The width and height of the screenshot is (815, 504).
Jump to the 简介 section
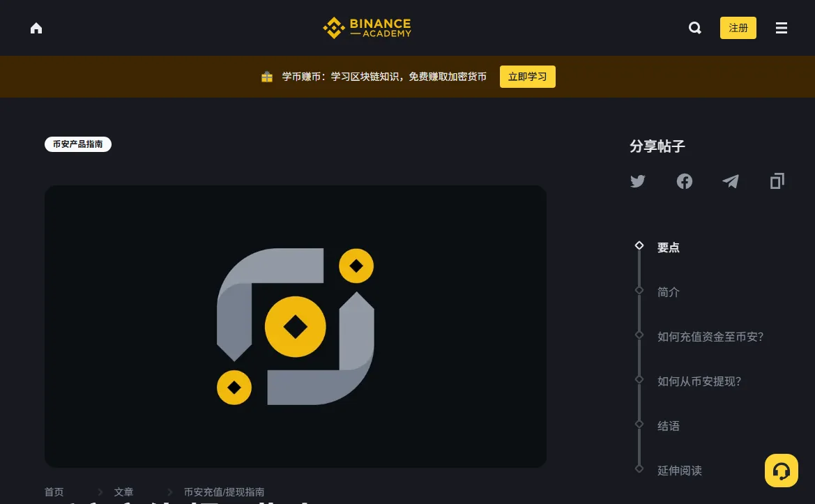tap(669, 293)
